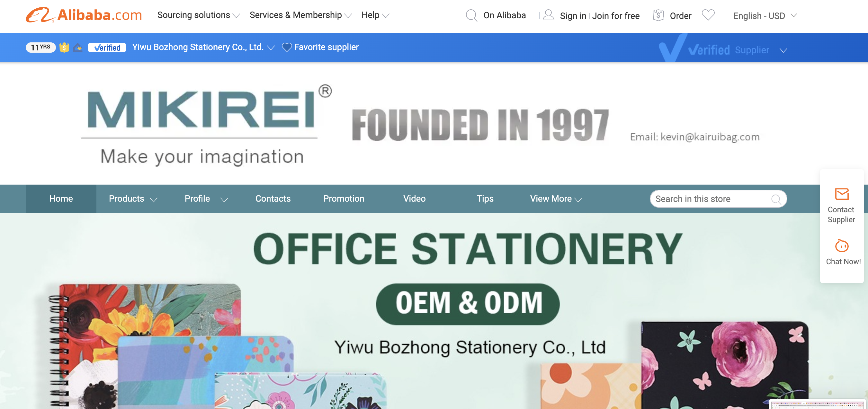Expand the Yiwu Bozhong Stationery company dropdown
The height and width of the screenshot is (409, 868).
tap(271, 48)
